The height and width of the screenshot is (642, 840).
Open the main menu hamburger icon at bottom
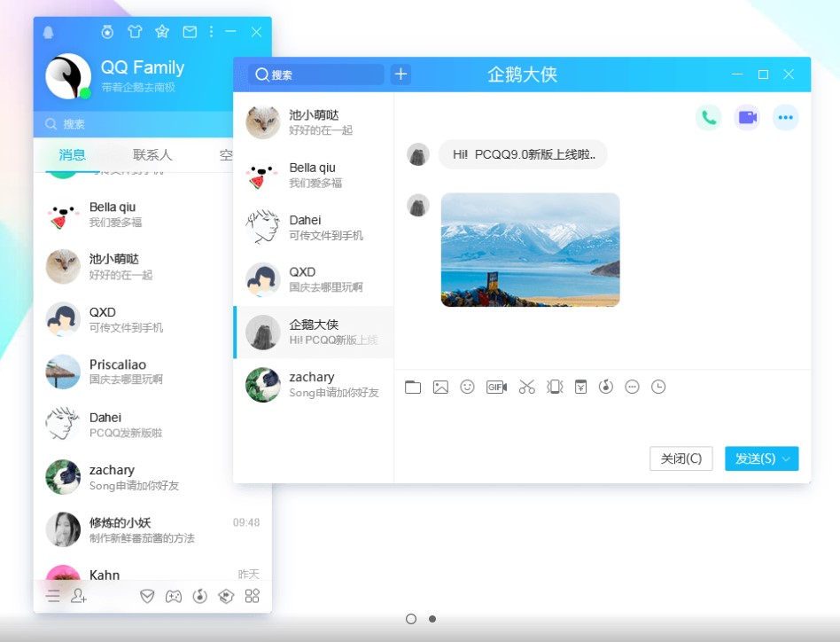coord(53,596)
